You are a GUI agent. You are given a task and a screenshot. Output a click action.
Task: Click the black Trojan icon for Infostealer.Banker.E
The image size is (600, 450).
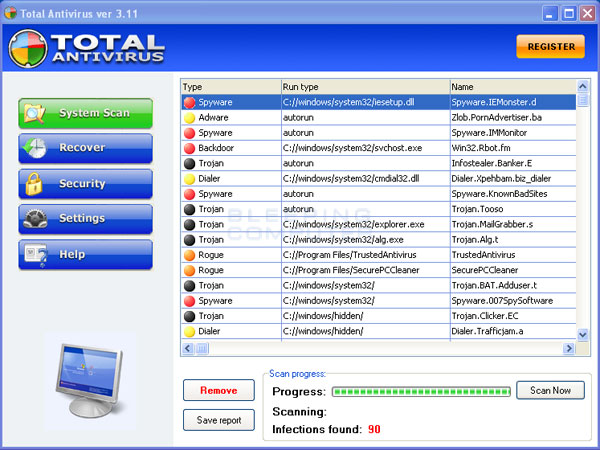189,163
